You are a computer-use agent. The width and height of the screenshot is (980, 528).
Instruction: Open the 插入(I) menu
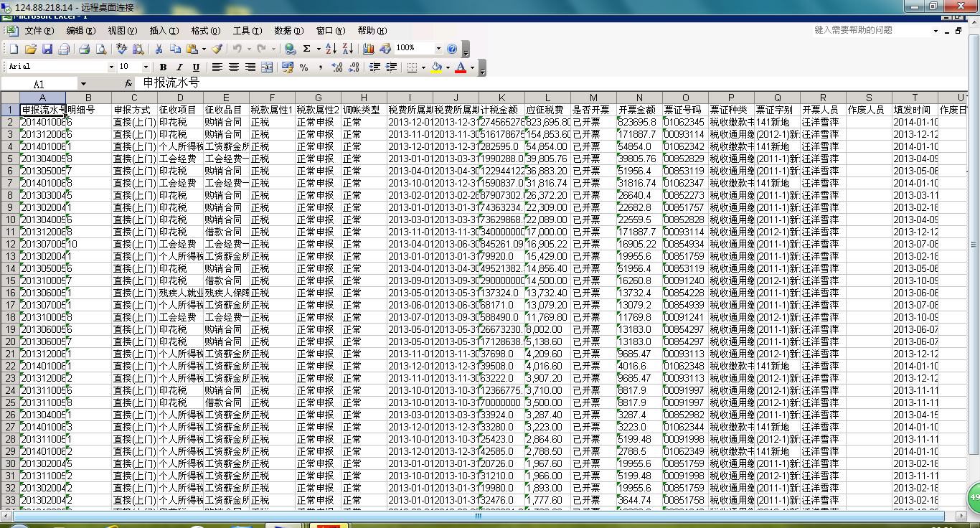(x=164, y=31)
